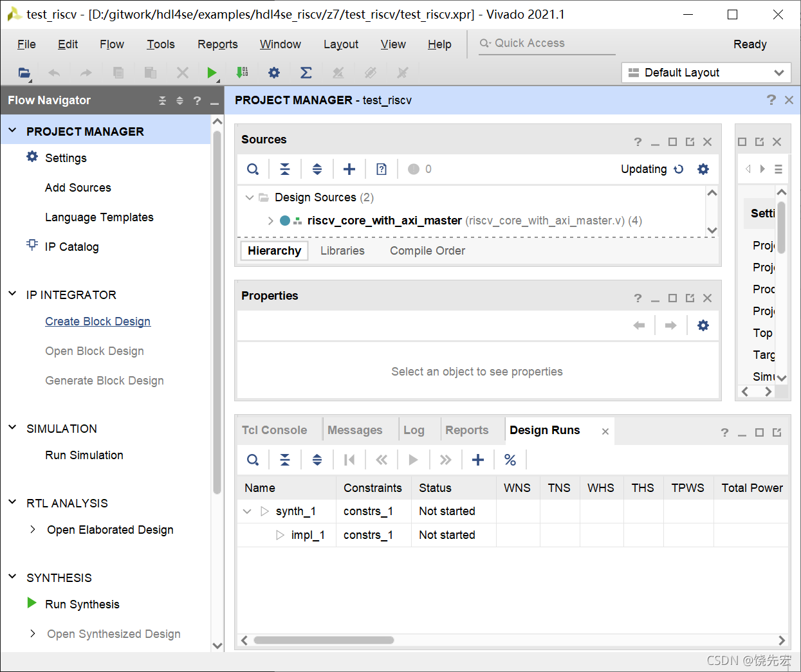Viewport: 801px width, 672px height.
Task: Open Sources panel settings gear
Action: pos(703,169)
